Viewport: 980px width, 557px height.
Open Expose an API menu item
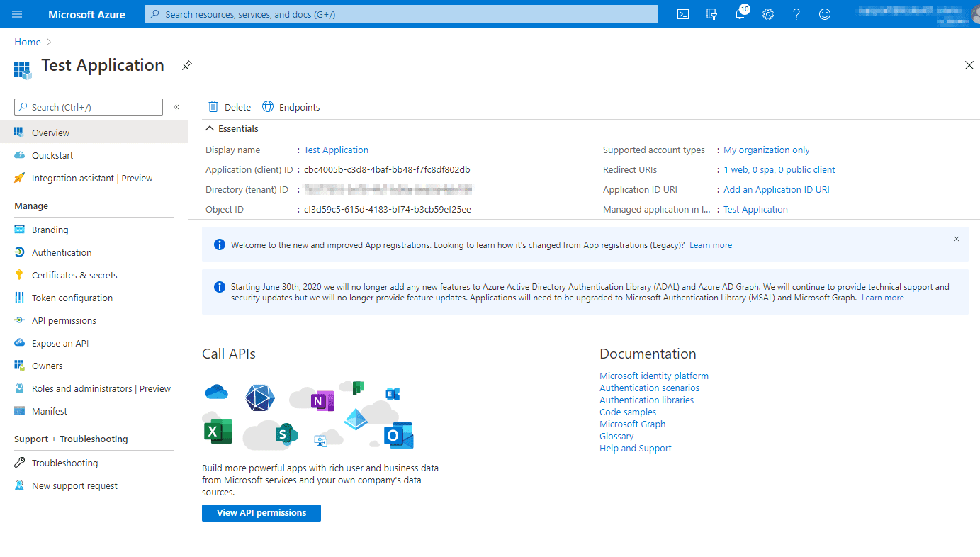[x=94, y=343]
